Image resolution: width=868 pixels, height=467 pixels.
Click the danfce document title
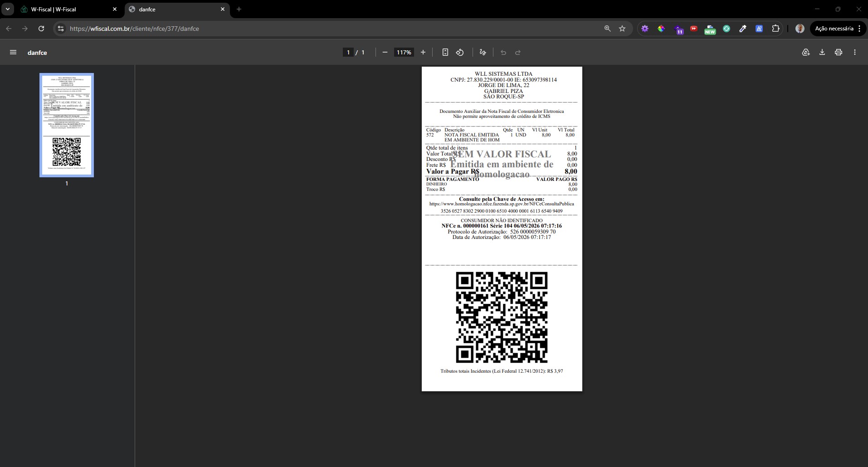click(37, 53)
